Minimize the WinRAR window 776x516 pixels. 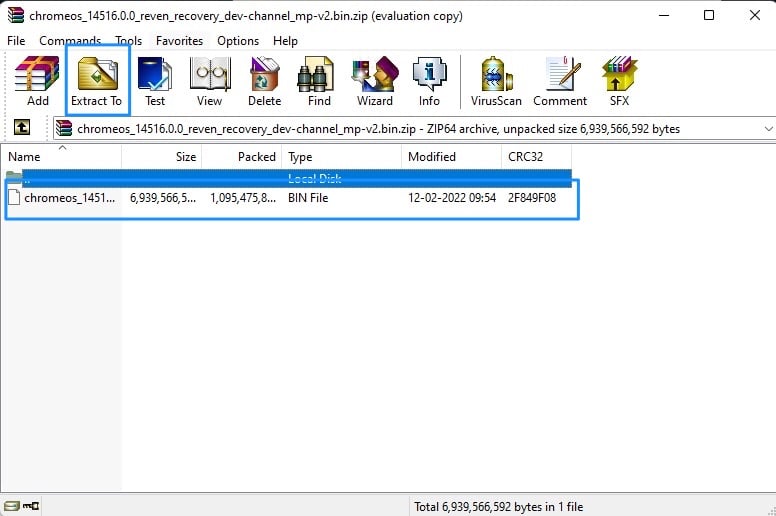(x=664, y=15)
